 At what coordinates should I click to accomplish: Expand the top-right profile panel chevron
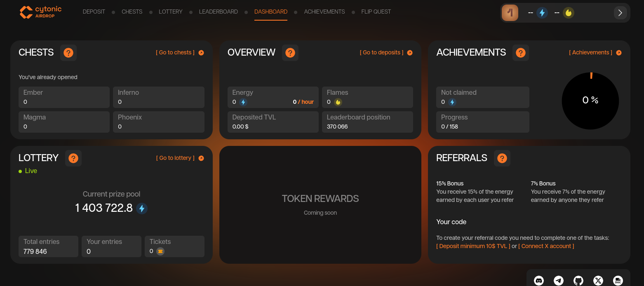620,13
